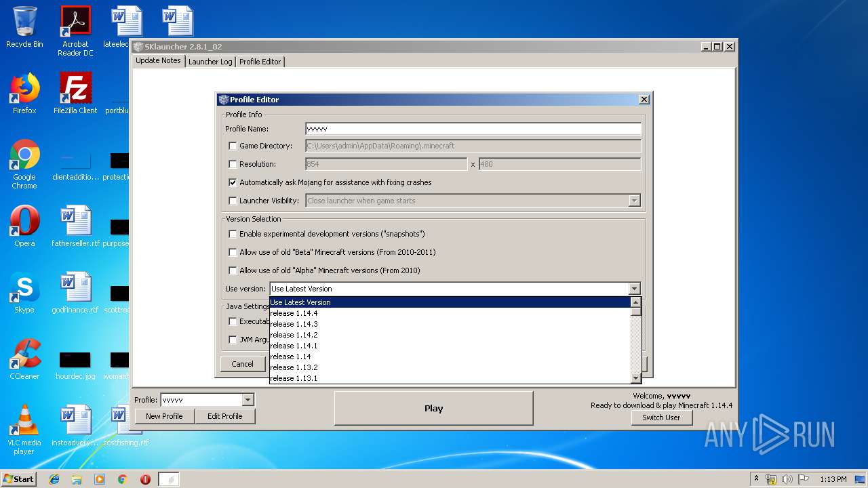Pick release 1.13.2 from version list

(450, 367)
